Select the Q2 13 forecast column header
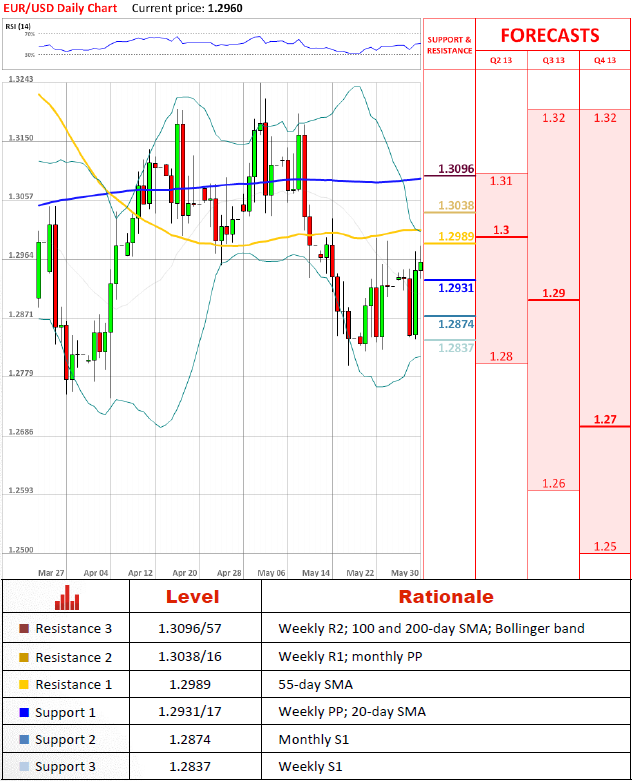The width and height of the screenshot is (633, 781). tap(501, 60)
